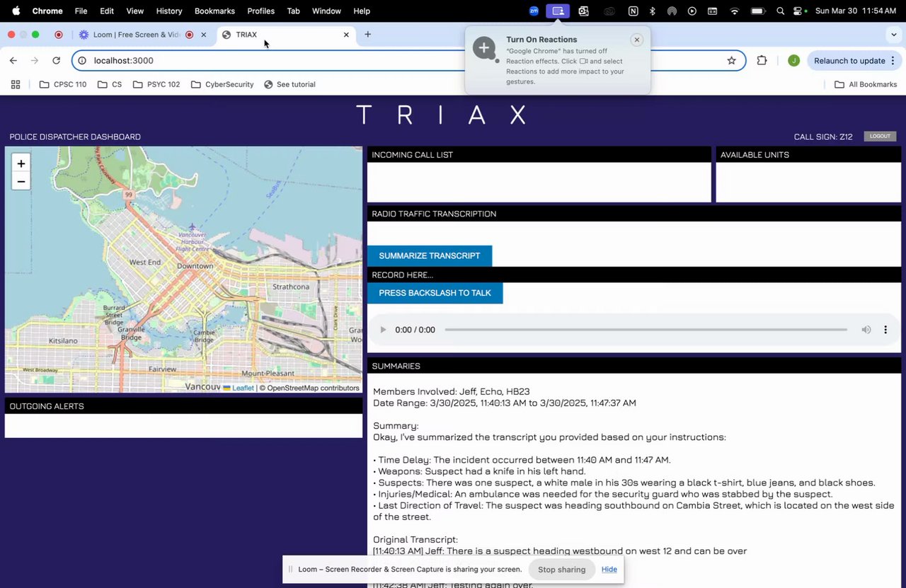Zoom out on the map

tap(21, 182)
